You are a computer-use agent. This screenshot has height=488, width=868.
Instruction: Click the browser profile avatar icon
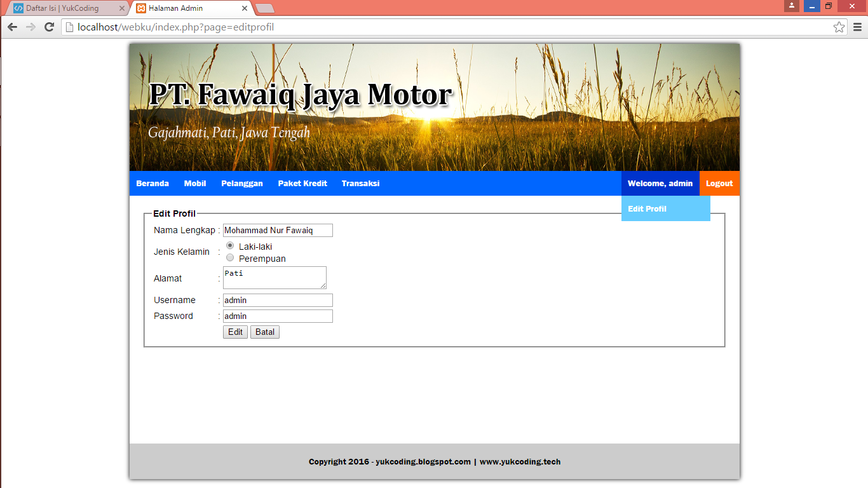tap(792, 6)
